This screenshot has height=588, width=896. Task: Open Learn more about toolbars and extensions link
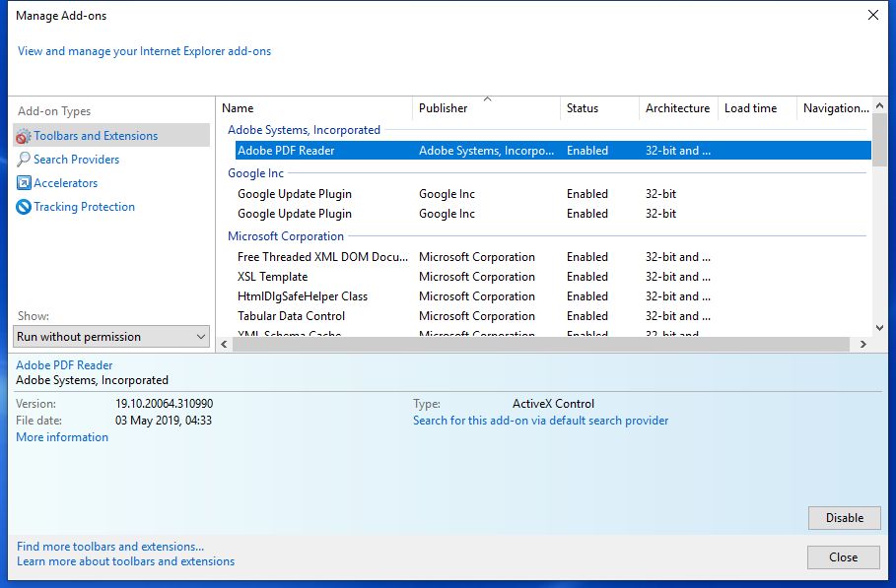(x=126, y=561)
